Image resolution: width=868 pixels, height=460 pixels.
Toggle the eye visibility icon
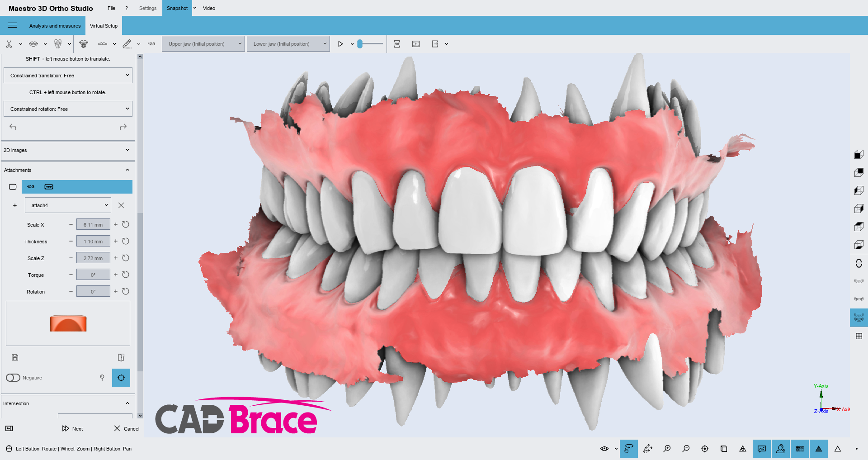(x=604, y=449)
